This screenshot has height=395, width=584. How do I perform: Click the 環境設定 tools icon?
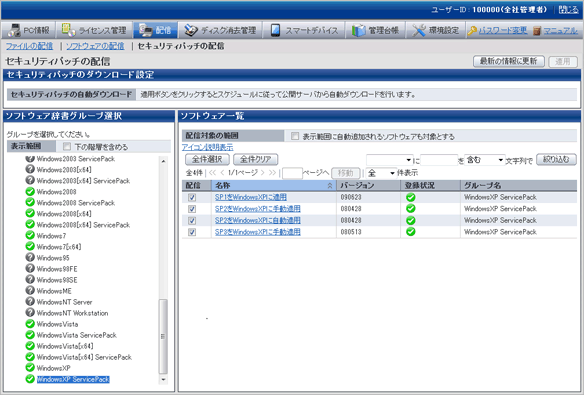click(419, 30)
